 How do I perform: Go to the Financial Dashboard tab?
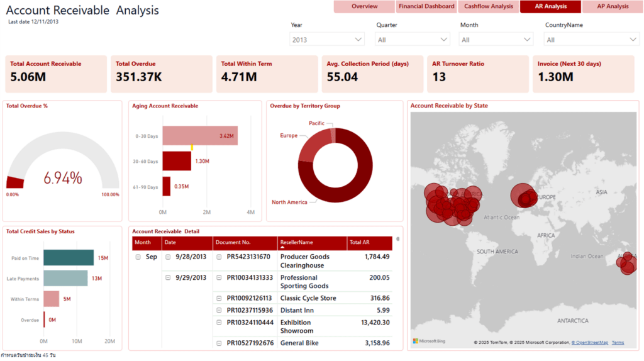[x=426, y=6]
